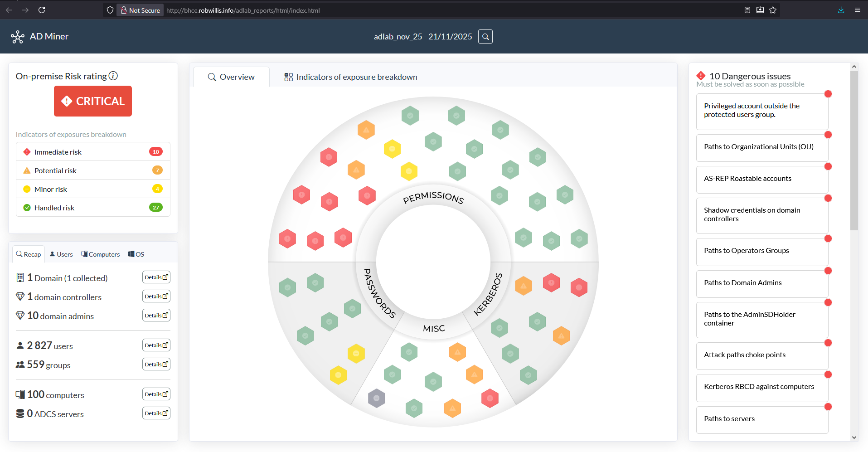The image size is (868, 452).
Task: Open Details for 10 domain admins
Action: 156,316
